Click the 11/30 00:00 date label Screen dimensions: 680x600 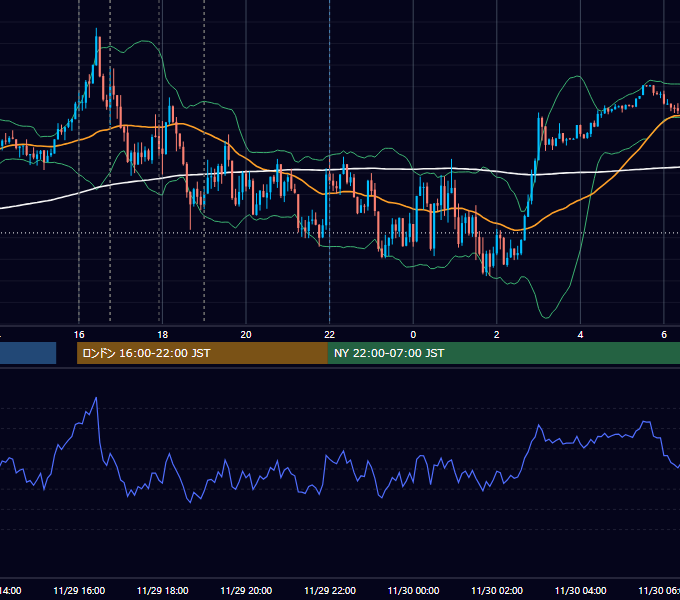(413, 590)
